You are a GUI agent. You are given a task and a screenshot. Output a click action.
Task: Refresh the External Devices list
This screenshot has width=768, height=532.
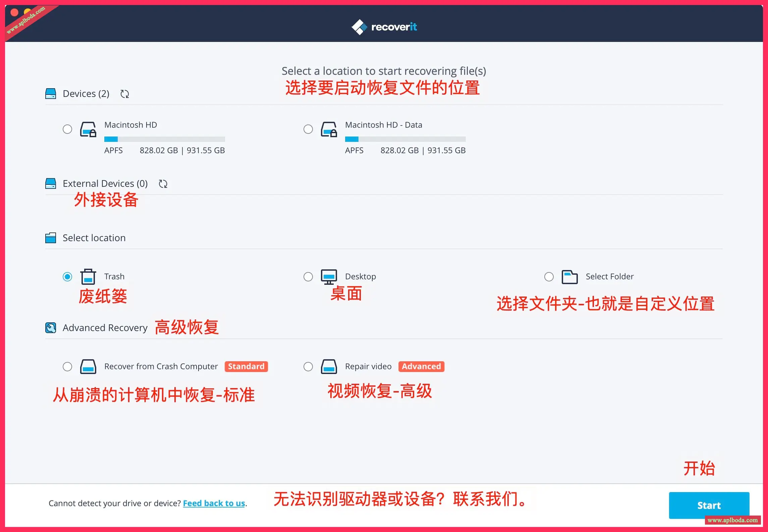(x=163, y=184)
